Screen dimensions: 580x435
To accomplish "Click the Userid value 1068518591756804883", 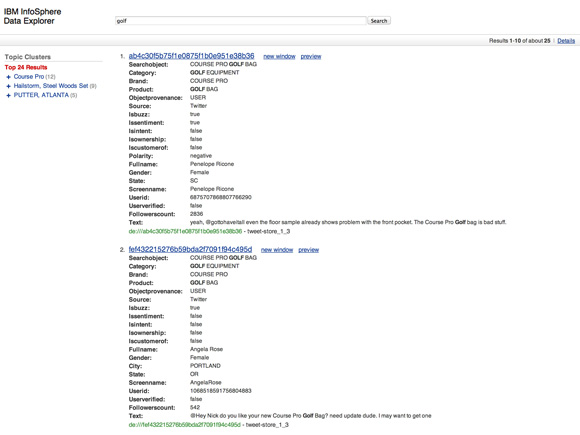I will click(221, 391).
